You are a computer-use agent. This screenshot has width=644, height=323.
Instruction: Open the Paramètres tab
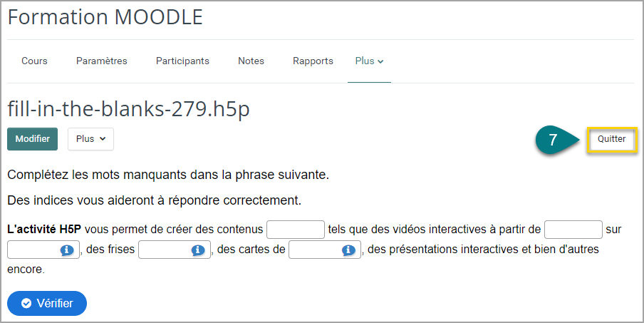point(102,61)
